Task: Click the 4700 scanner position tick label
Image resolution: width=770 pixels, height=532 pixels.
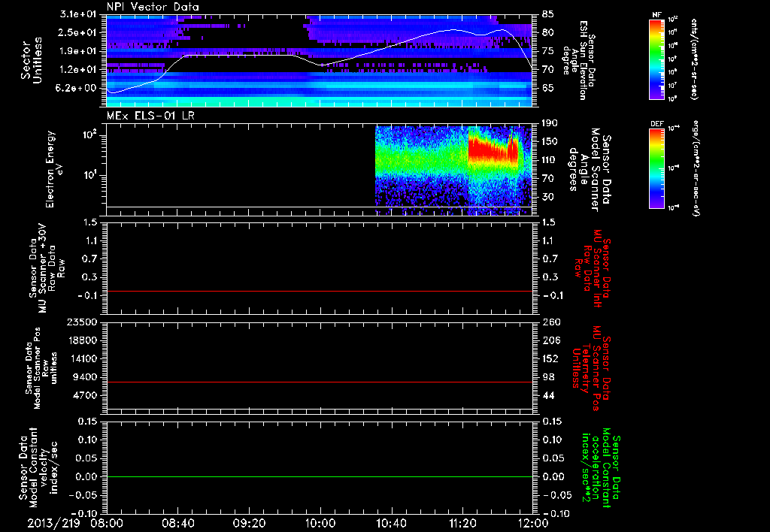Action: (x=86, y=395)
